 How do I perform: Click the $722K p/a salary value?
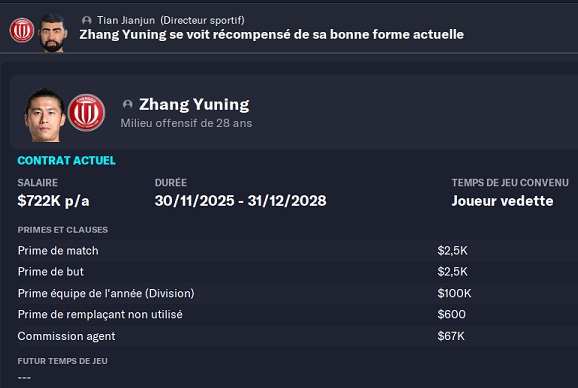(53, 201)
